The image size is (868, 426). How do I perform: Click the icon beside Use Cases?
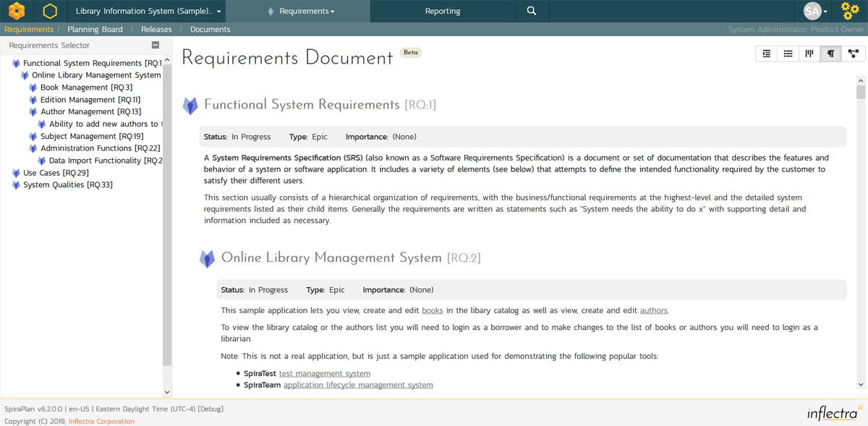click(16, 173)
